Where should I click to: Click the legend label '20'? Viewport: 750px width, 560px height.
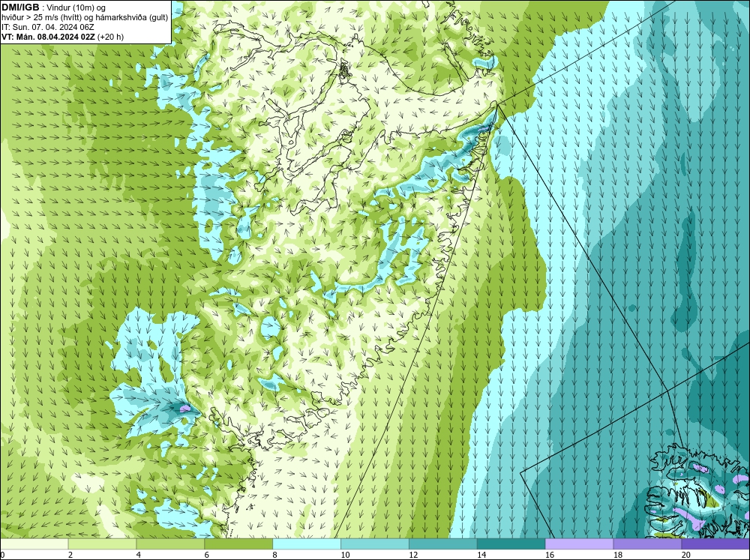point(686,555)
